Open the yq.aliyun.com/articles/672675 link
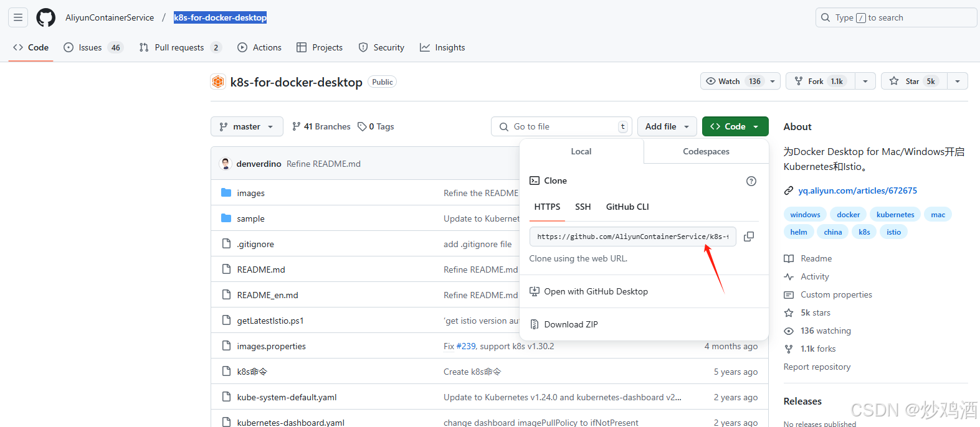The width and height of the screenshot is (980, 427). coord(857,190)
